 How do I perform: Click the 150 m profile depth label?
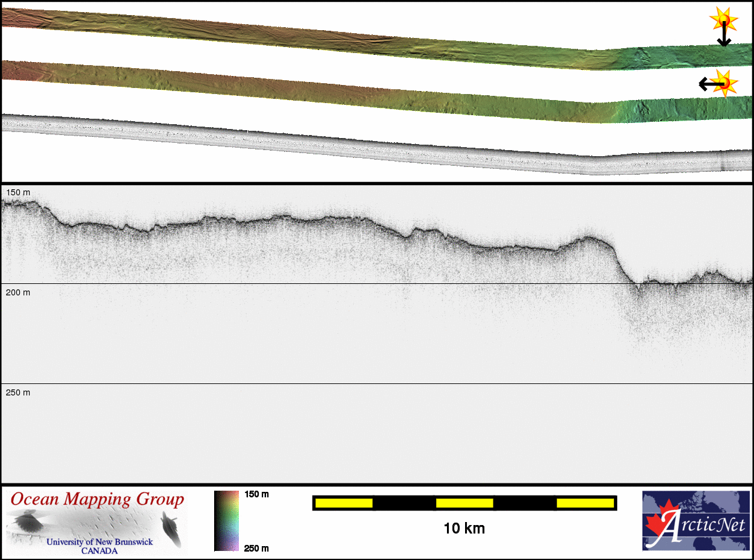[18, 192]
